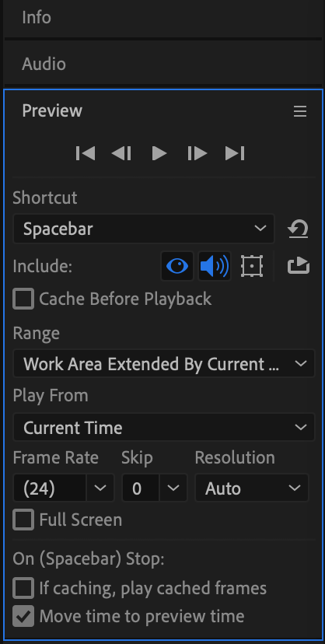Screen dimensions: 325x644
Task: Toggle include overlays and layer controls icon
Action: click(252, 266)
